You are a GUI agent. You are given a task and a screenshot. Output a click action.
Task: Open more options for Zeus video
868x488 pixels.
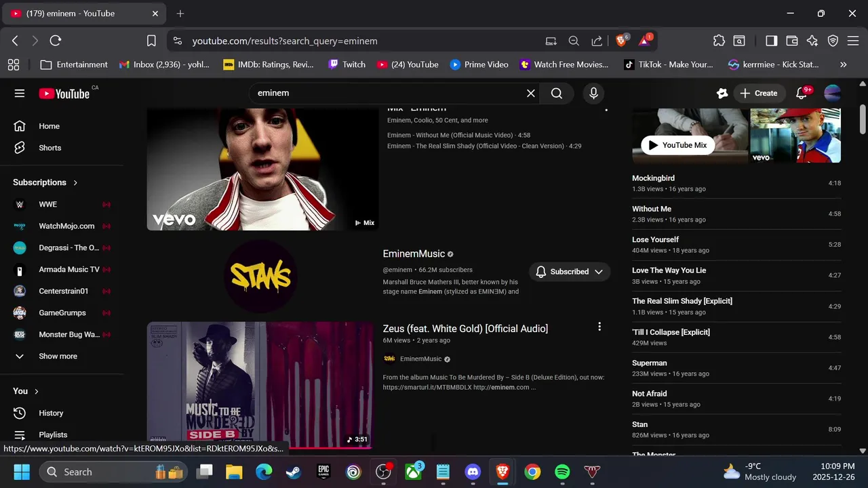point(599,327)
